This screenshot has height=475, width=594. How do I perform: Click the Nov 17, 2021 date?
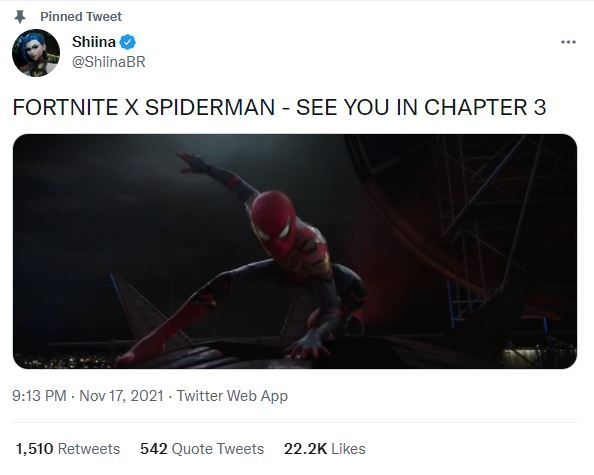pos(121,396)
